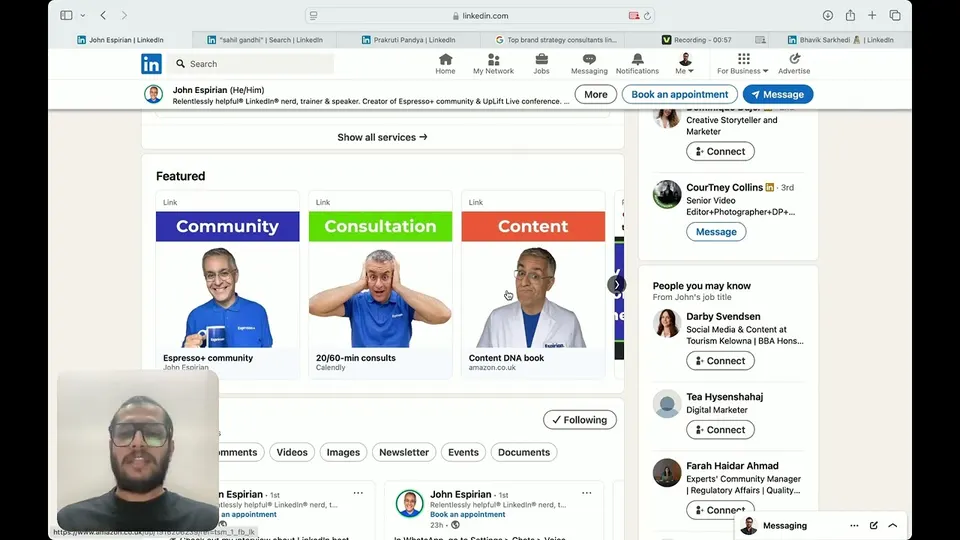Switch to Top brand strategy consultants tab
960x540 pixels.
click(x=555, y=40)
